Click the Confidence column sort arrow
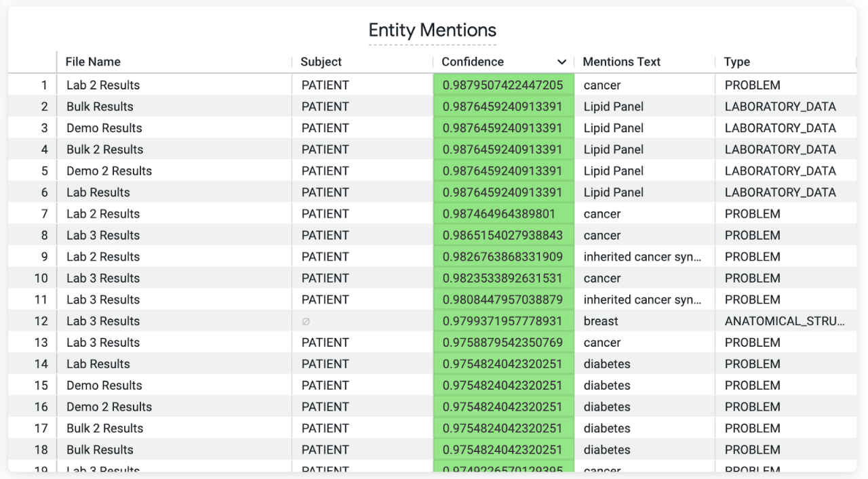Viewport: 868px width, 479px height. pyautogui.click(x=561, y=62)
